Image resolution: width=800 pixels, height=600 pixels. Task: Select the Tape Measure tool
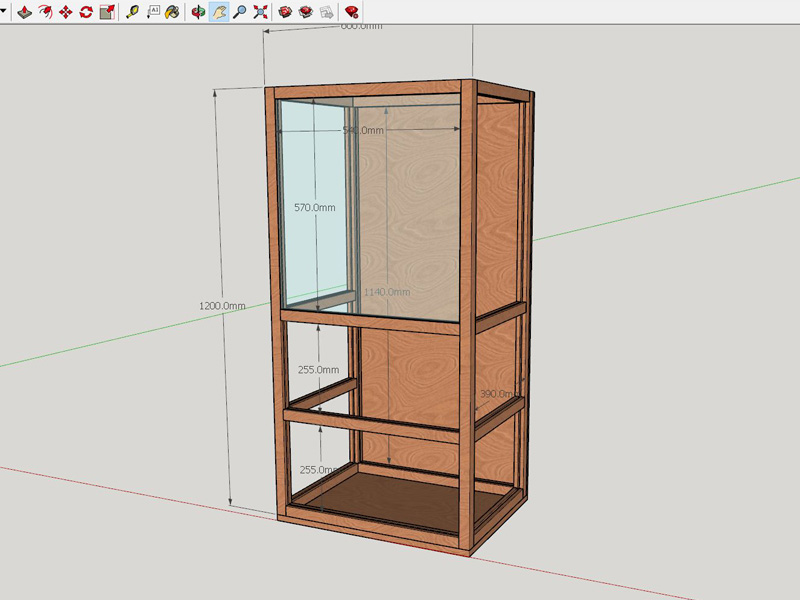click(x=133, y=12)
